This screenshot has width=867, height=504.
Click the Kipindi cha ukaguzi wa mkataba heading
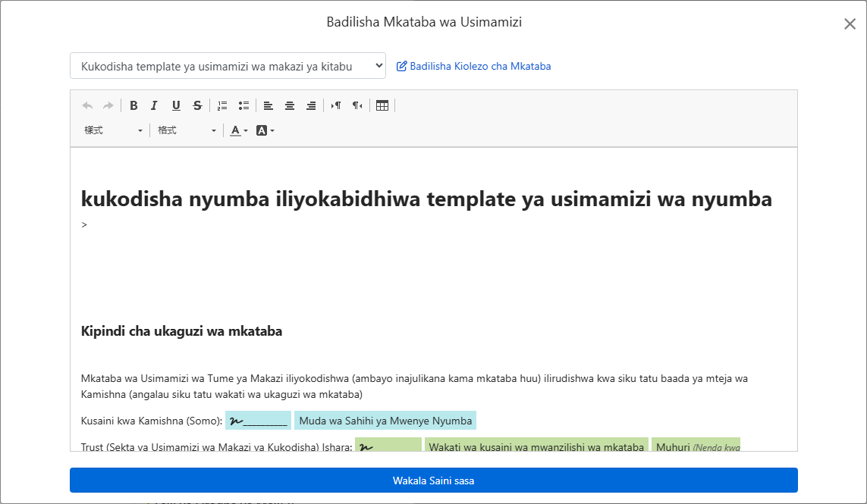click(x=181, y=331)
